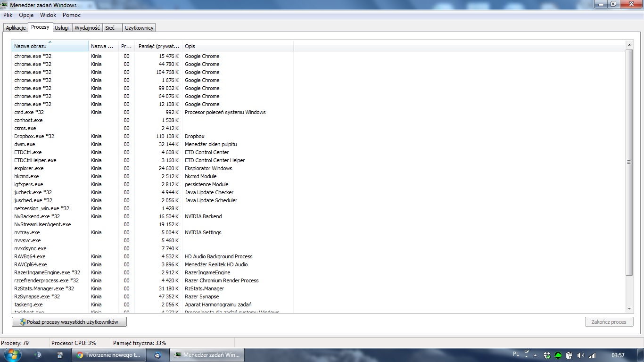Viewport: 644px width, 362px height.
Task: Switch to the Wydajność tab
Action: (x=87, y=28)
